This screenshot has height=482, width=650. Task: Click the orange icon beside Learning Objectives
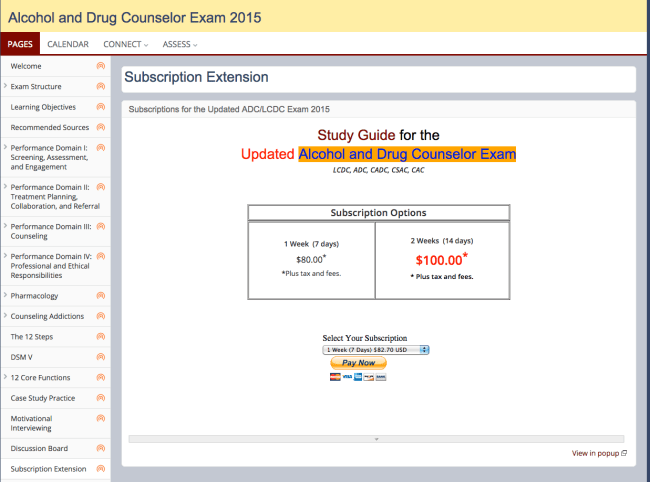(x=100, y=107)
